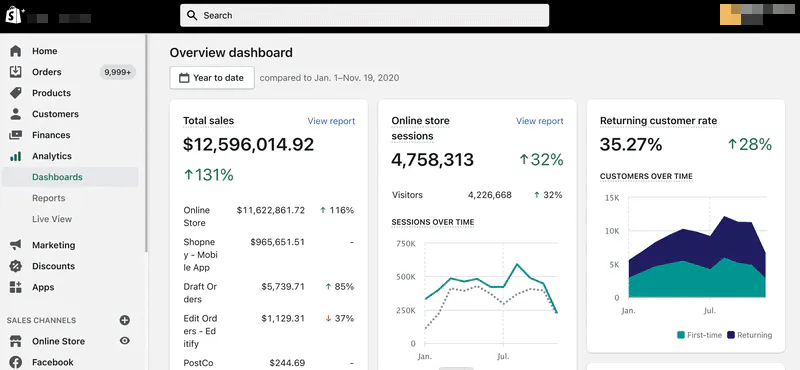The height and width of the screenshot is (370, 800).
Task: Click the 4,758,313 sessions value
Action: coord(433,160)
